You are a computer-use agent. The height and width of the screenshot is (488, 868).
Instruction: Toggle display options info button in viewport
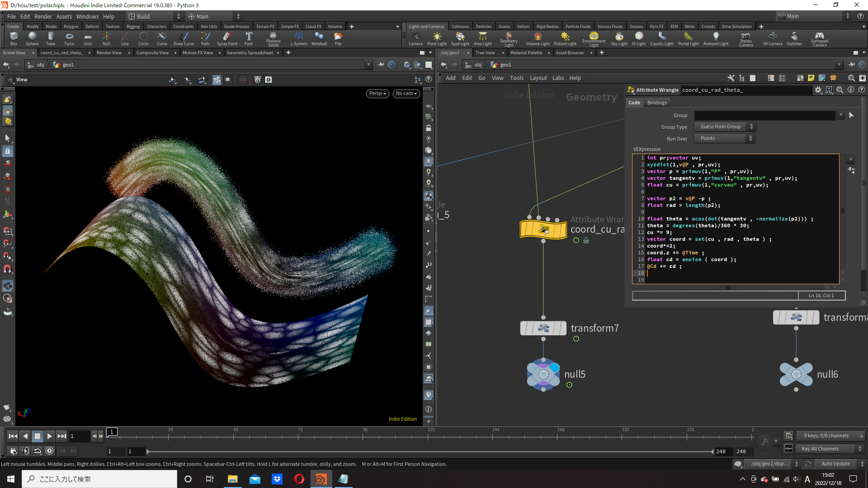429,409
